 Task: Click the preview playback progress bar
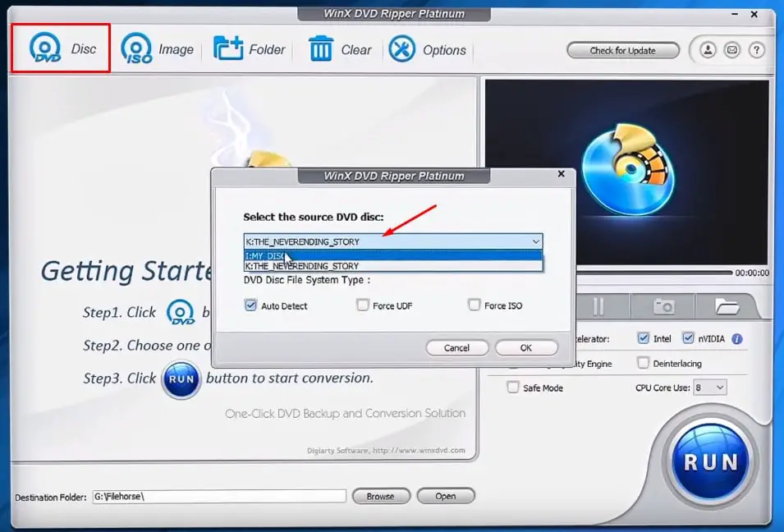tap(654, 273)
